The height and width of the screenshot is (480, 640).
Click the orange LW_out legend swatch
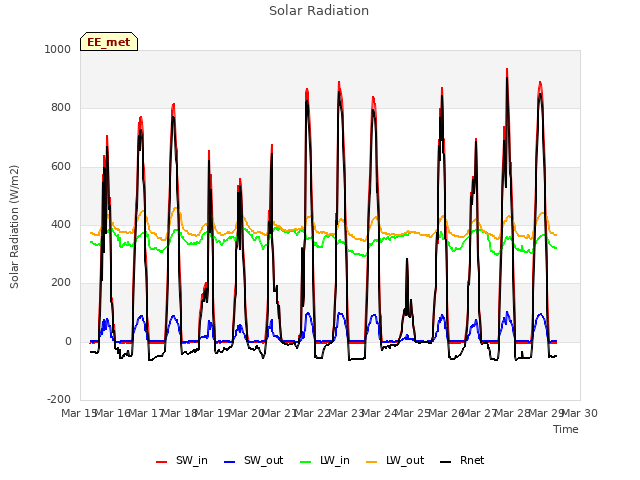click(372, 462)
